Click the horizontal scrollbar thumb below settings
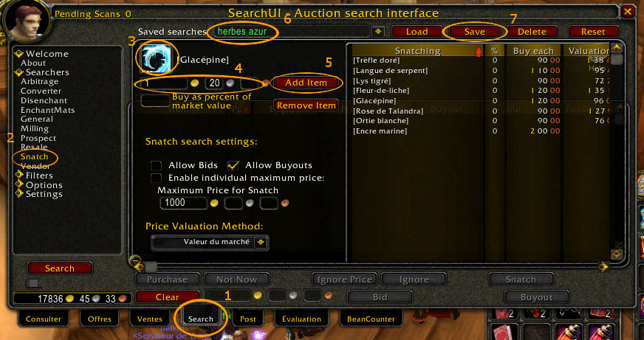This screenshot has height=340, width=644. click(x=151, y=268)
